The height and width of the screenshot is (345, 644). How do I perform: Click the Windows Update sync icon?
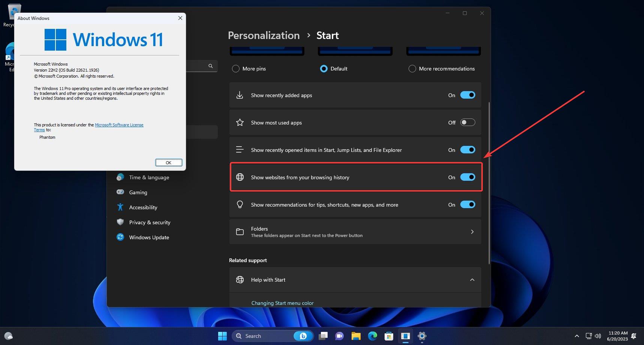coord(120,237)
